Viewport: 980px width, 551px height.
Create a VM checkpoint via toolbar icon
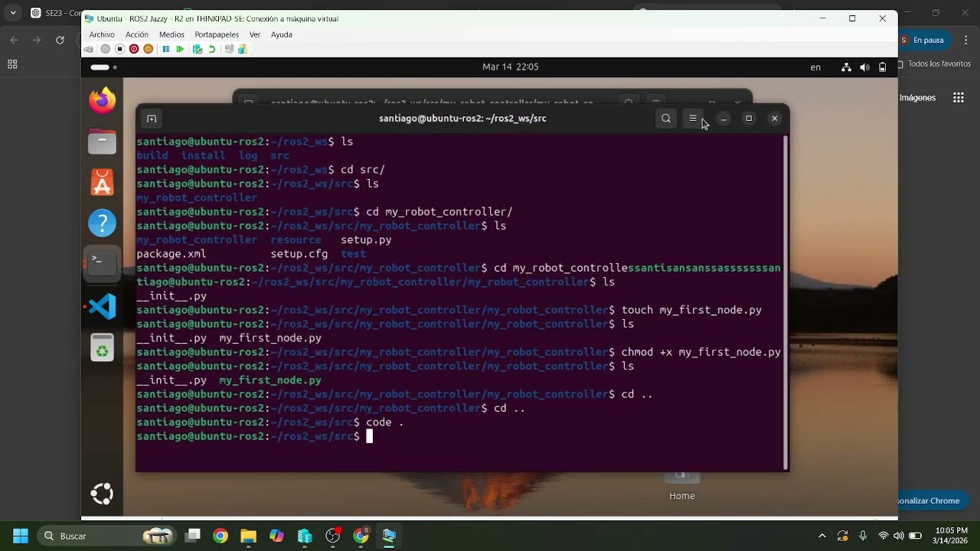tap(198, 49)
